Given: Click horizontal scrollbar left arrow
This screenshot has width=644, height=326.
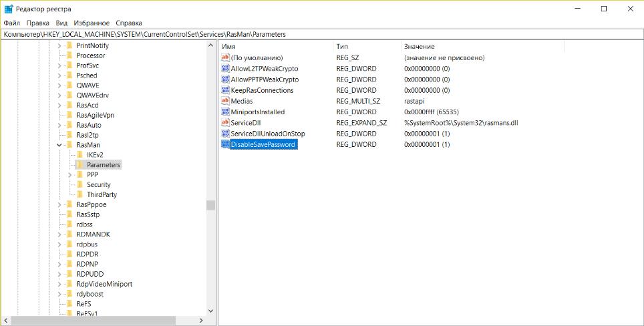Looking at the screenshot, I should point(6,320).
